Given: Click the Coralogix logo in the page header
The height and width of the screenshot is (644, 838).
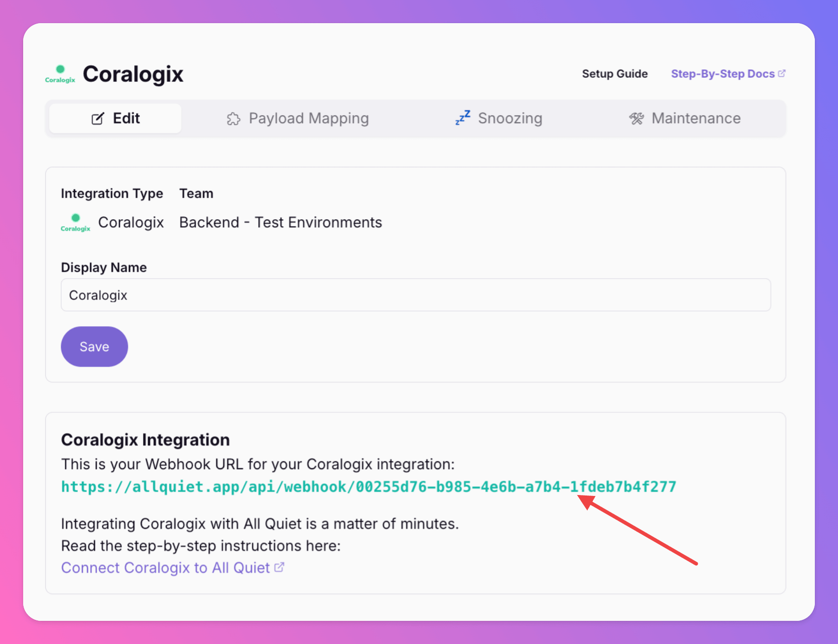Looking at the screenshot, I should tap(60, 74).
